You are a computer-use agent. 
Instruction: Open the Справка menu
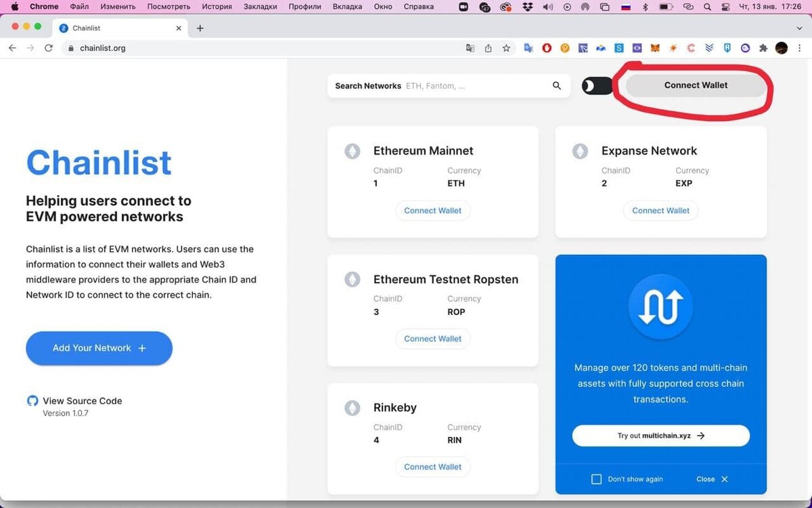[x=418, y=7]
